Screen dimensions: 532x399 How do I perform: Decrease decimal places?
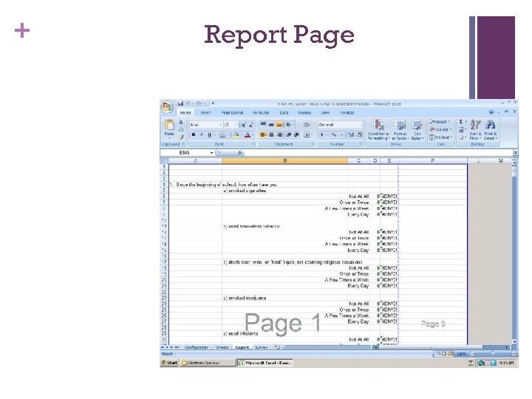pyautogui.click(x=359, y=135)
